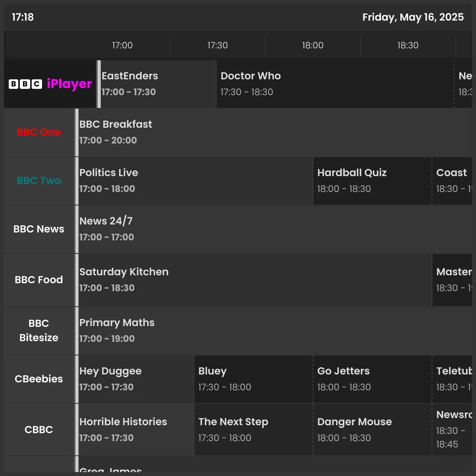
Task: Open The Next Step programme
Action: [x=253, y=430]
